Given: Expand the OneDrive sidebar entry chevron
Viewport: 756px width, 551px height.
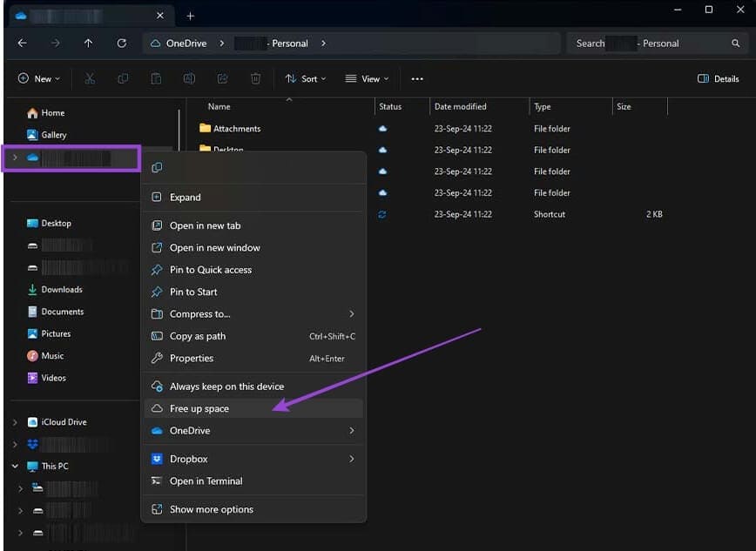Looking at the screenshot, I should coord(15,158).
